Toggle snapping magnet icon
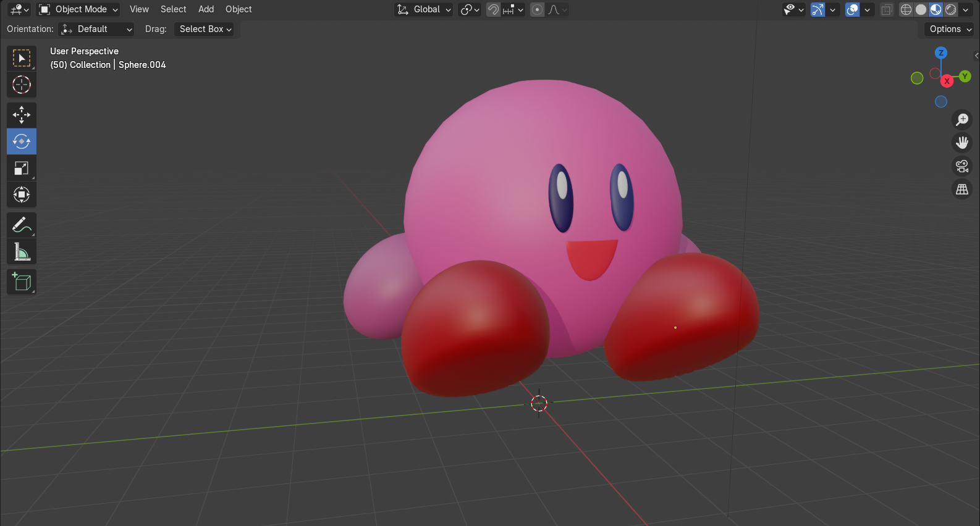Screen dimensions: 980x526 (493, 9)
